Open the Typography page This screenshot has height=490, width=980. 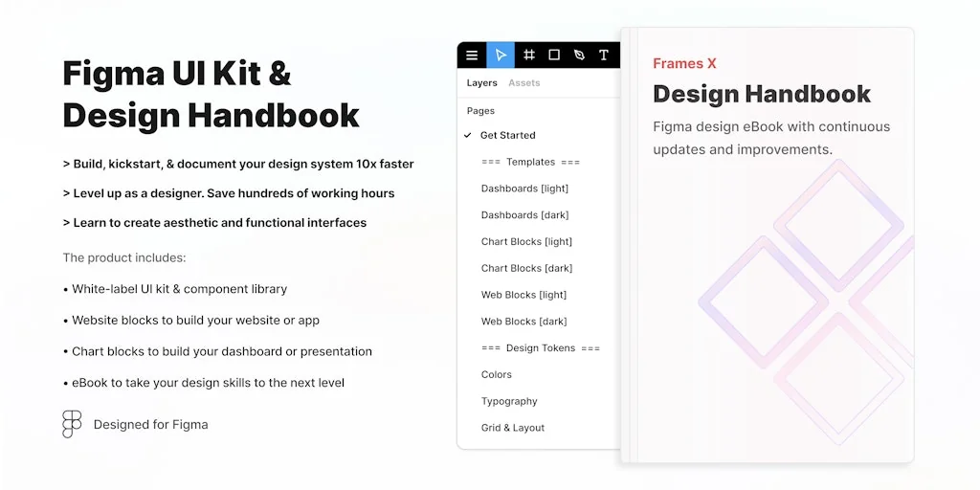[x=509, y=401]
